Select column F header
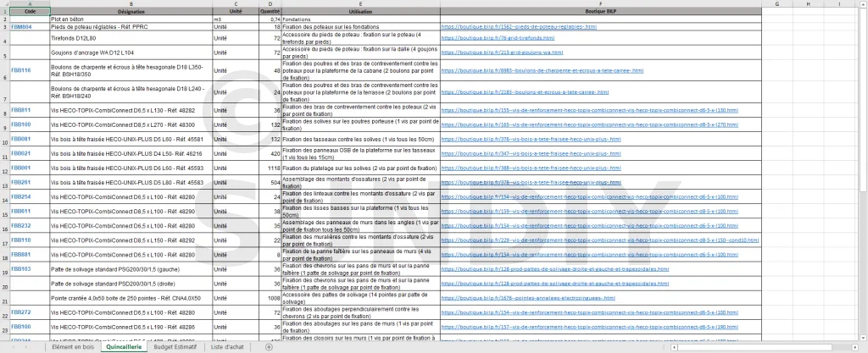Screen dimensions: 868x353 tap(600, 3)
